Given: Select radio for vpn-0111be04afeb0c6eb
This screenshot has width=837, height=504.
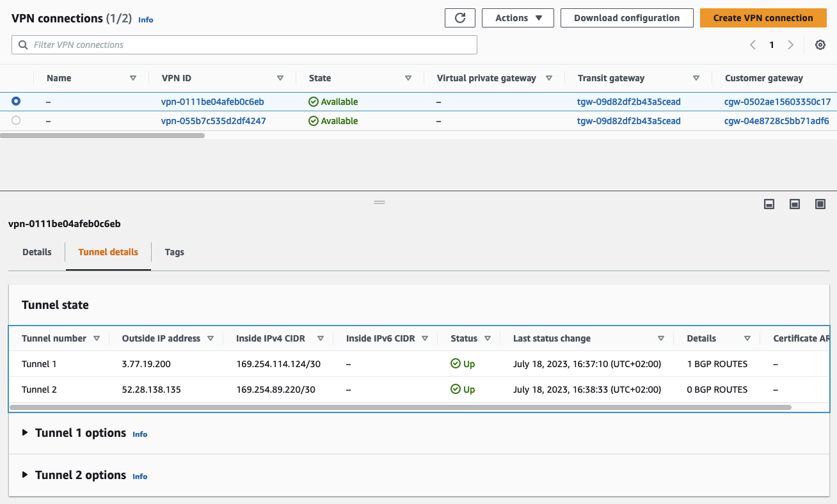Looking at the screenshot, I should (16, 101).
